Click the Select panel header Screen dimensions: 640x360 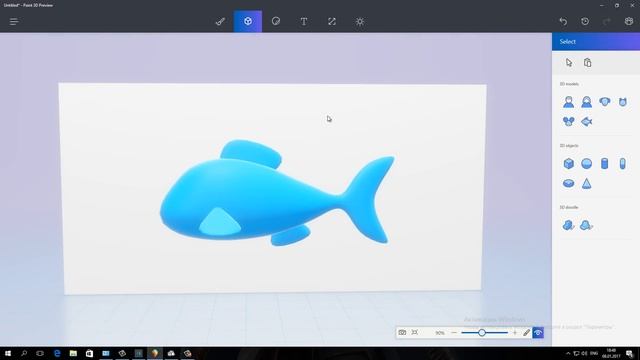(596, 42)
